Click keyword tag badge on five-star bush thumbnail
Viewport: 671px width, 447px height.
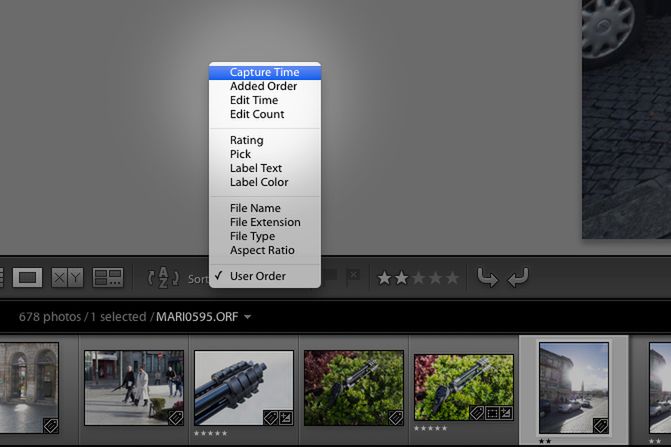(x=477, y=413)
